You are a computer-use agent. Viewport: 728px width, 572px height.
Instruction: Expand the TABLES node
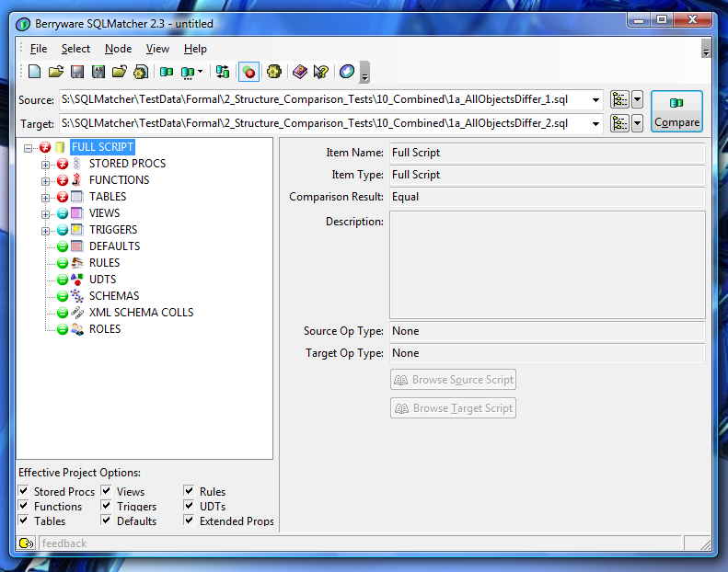point(45,198)
